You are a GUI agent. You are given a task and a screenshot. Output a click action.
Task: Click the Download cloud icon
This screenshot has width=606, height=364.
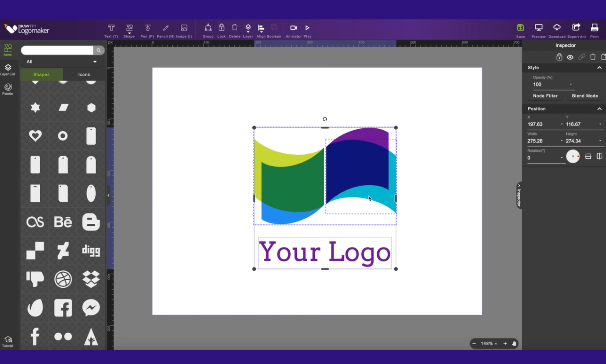(557, 31)
